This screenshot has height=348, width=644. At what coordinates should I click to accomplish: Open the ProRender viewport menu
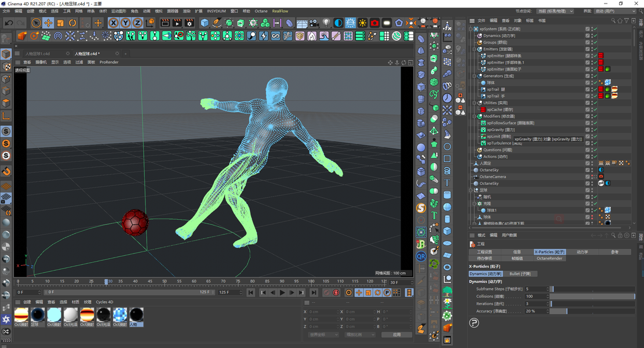tap(109, 63)
